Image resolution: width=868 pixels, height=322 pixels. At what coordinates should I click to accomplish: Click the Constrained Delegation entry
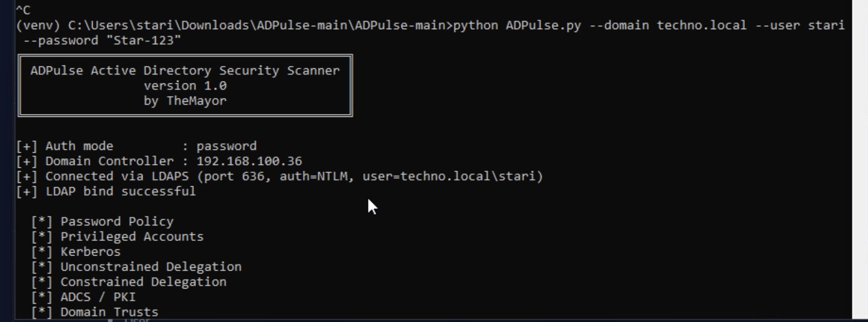click(x=129, y=282)
